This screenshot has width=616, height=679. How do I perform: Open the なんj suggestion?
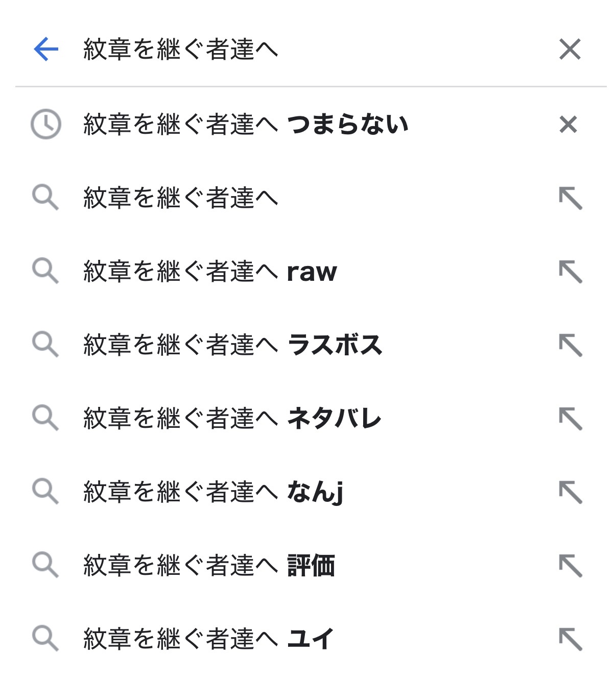point(212,492)
